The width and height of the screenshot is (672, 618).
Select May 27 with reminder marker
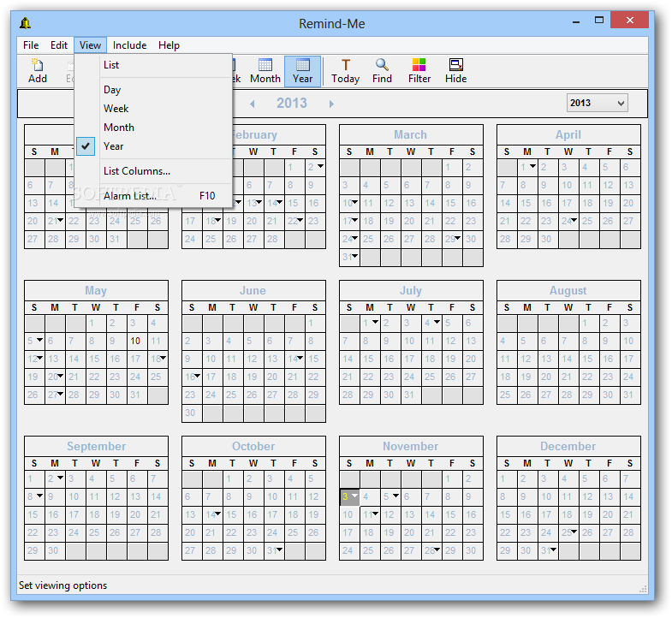click(55, 395)
